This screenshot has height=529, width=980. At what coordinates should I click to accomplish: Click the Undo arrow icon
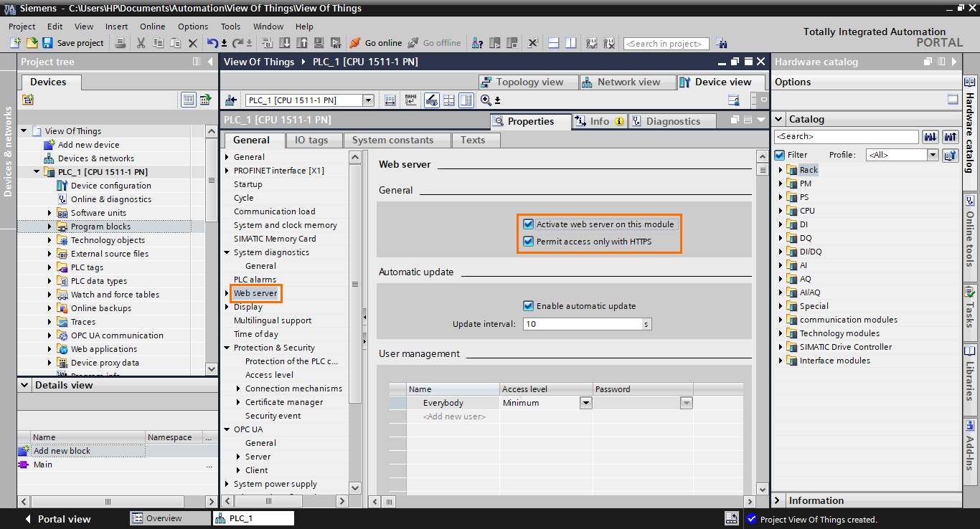click(x=212, y=43)
